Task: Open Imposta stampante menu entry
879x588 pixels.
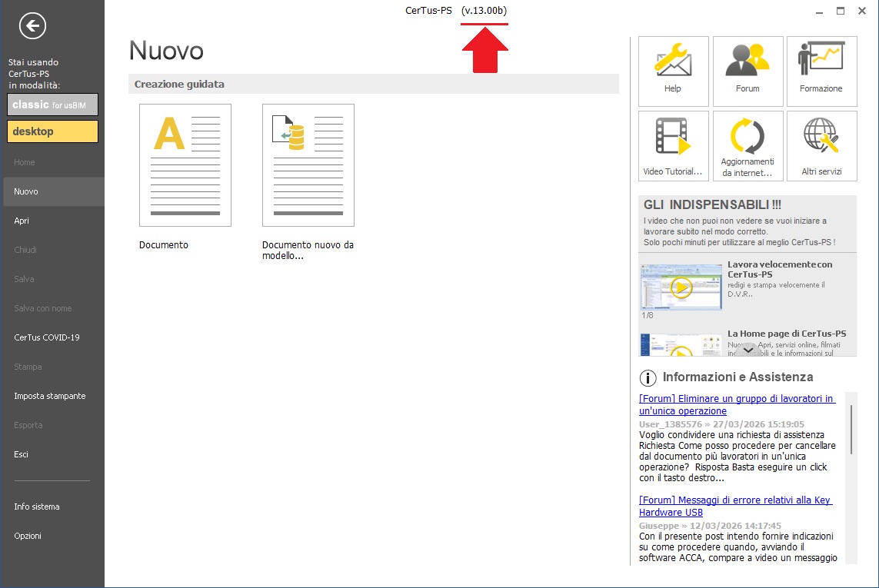Action: [x=49, y=396]
